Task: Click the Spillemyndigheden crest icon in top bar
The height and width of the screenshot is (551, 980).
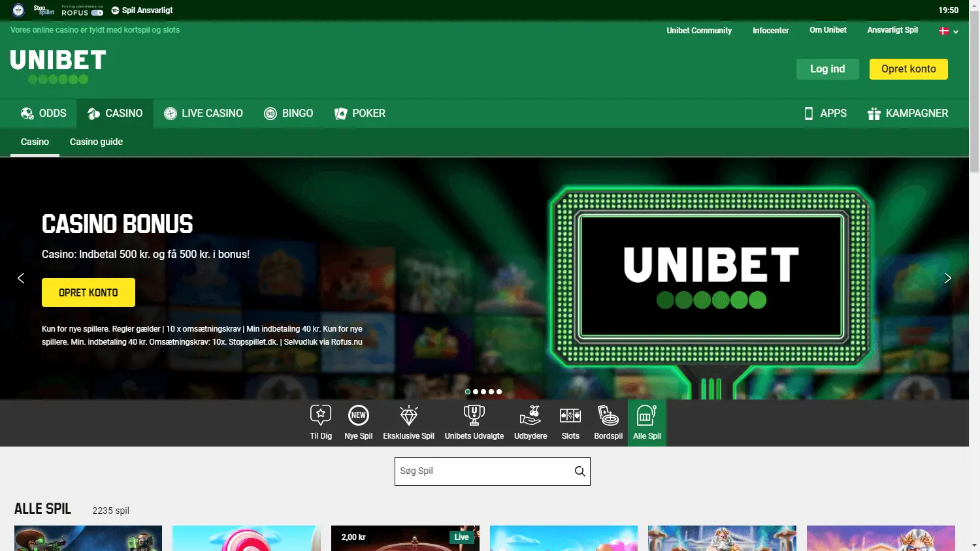Action: 18,10
